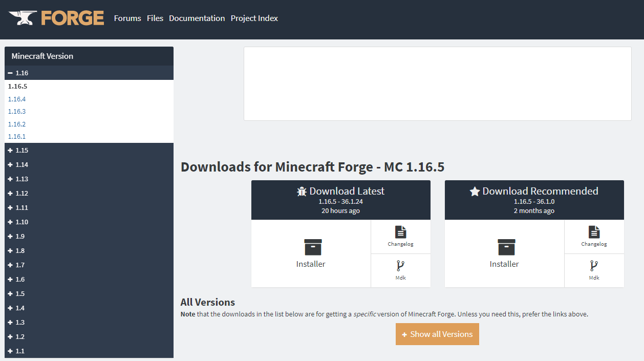Click the empty advertisement banner box

pyautogui.click(x=438, y=84)
